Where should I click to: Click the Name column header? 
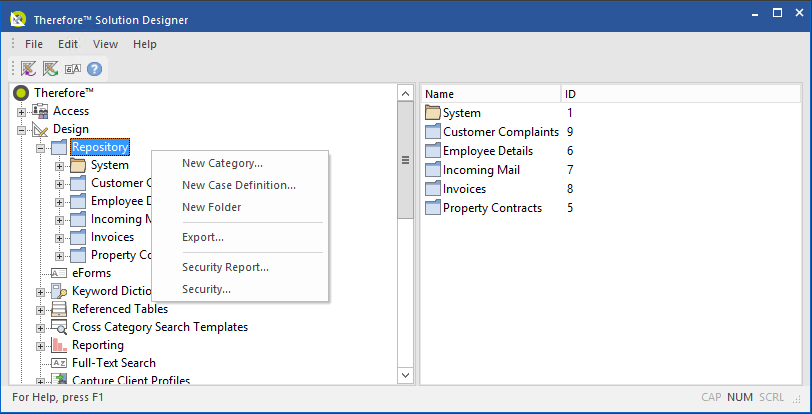pos(491,94)
